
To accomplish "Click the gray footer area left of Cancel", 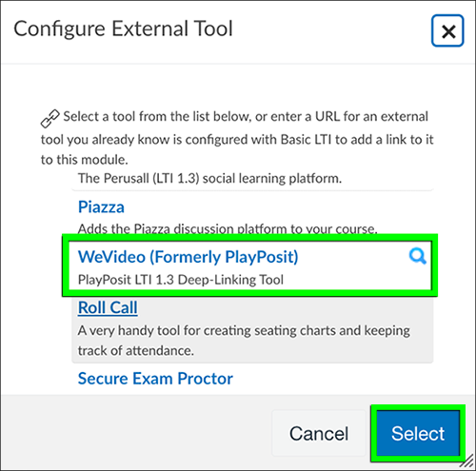I will point(136,433).
